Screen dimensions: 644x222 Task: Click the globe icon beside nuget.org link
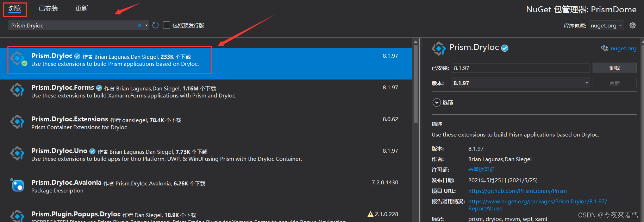click(x=605, y=48)
